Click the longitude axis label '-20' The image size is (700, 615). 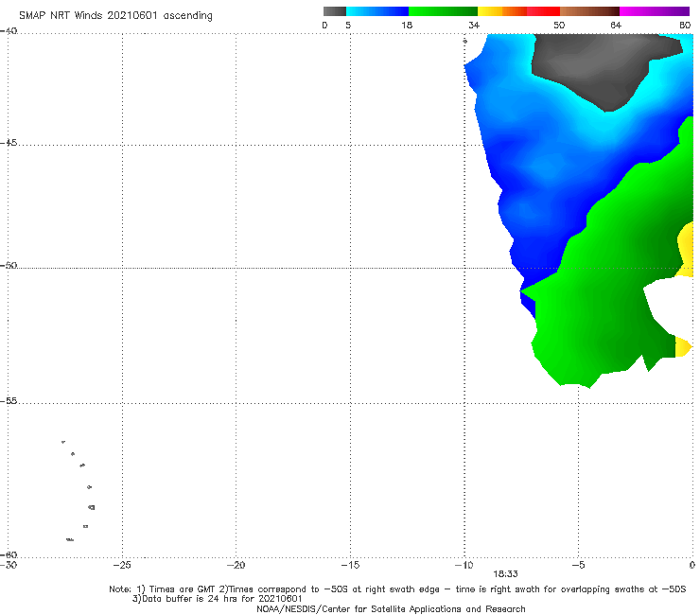coord(236,566)
